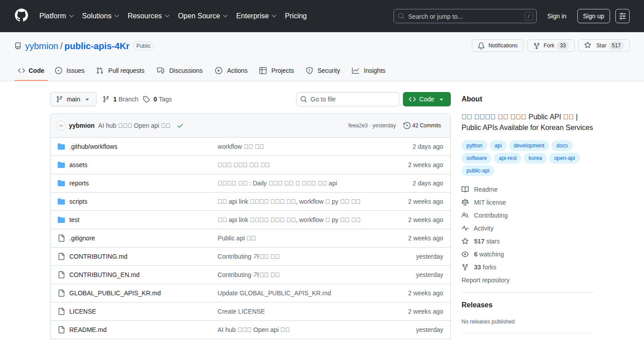This screenshot has width=644, height=340.
Task: Switch to the Security tab
Action: click(323, 71)
